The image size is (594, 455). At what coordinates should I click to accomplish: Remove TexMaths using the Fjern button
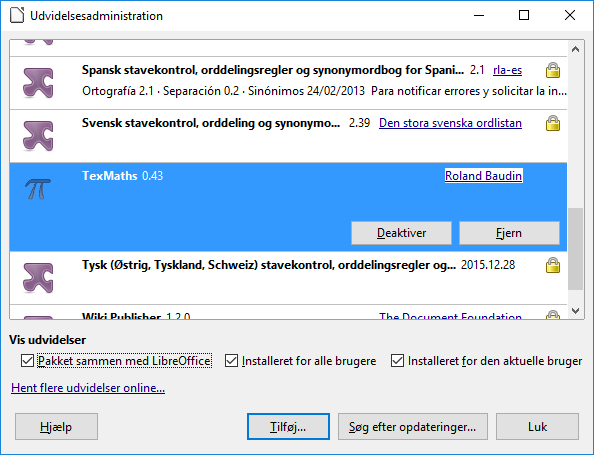coord(509,233)
